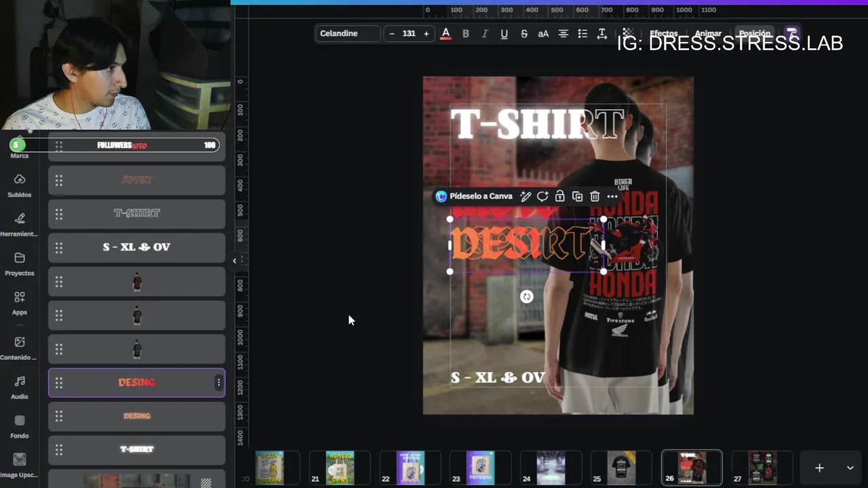
Task: Click Pídeselo a Canva assistant button
Action: [x=474, y=197]
